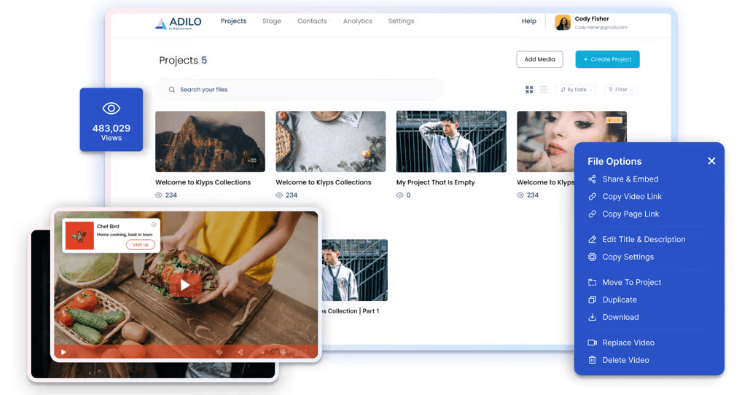Click the Add Media button
The image size is (745, 395).
(540, 59)
